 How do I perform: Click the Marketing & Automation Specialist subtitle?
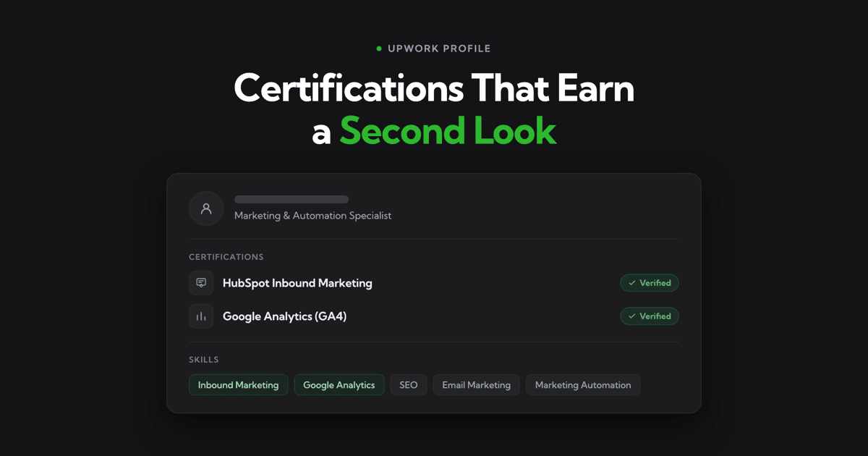313,216
